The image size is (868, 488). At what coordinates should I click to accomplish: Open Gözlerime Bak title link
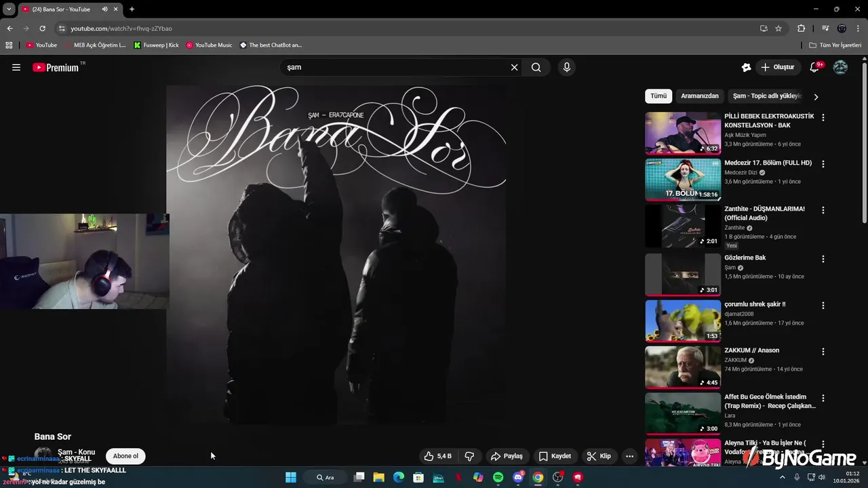tap(745, 258)
